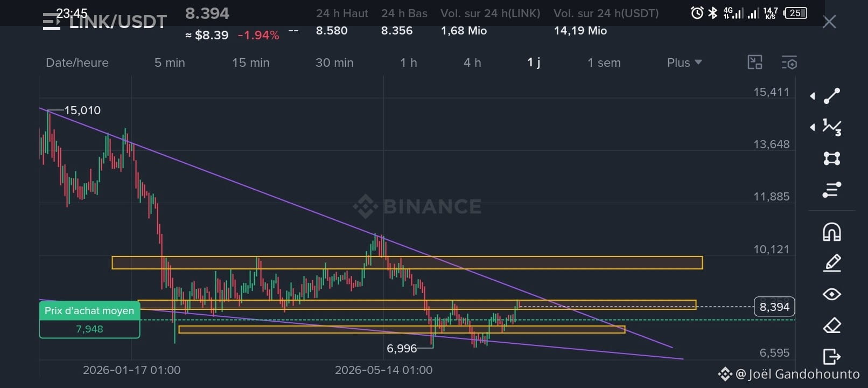Activate the pencil drawing edit tool
The height and width of the screenshot is (388, 868).
(832, 263)
